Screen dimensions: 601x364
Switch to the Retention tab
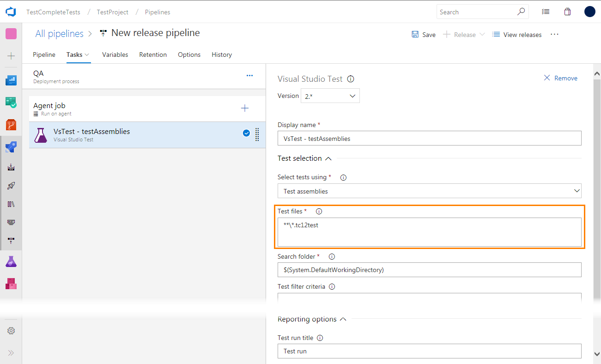(x=153, y=55)
